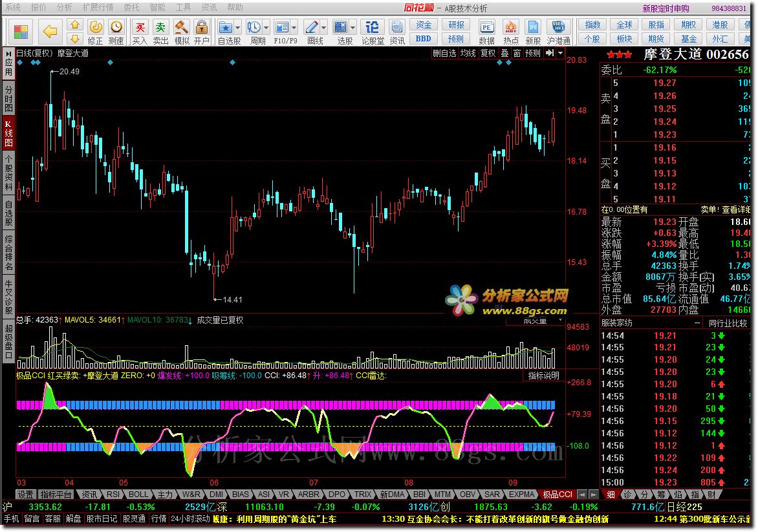The height and width of the screenshot is (532, 758).
Task: Click the 选股 stock picker icon
Action: pos(341,27)
